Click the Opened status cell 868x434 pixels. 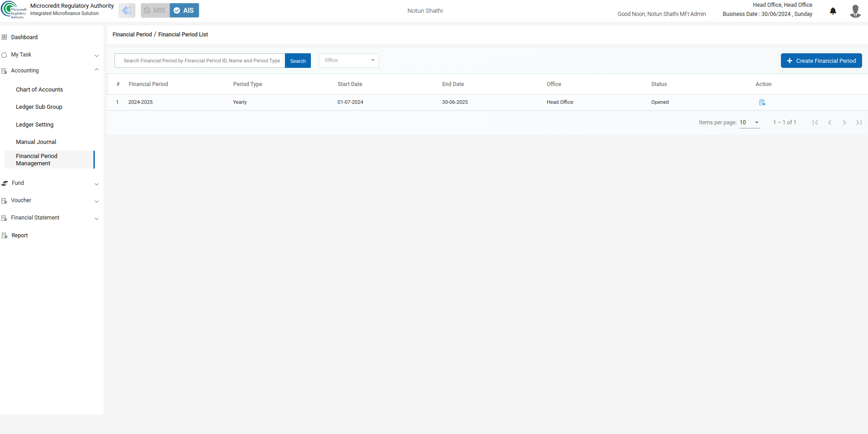(660, 102)
